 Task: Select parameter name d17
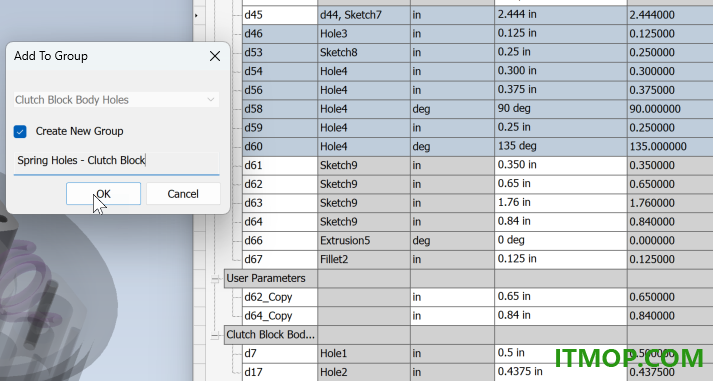(x=280, y=372)
